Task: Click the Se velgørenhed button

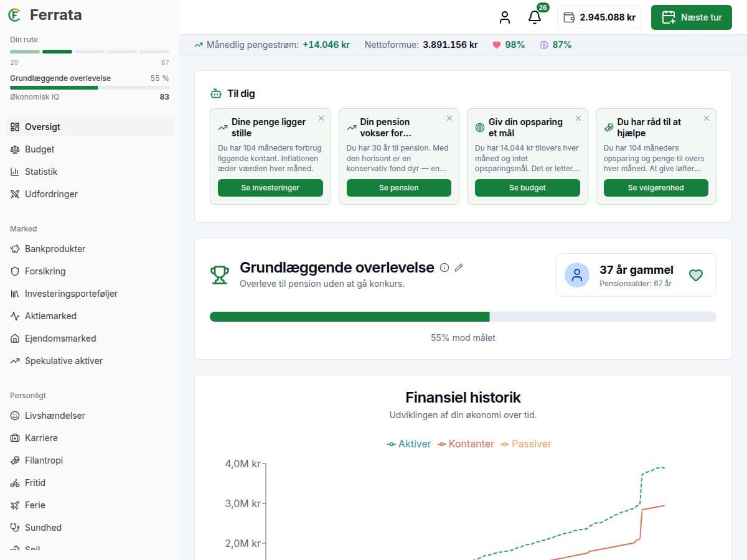Action: pyautogui.click(x=656, y=188)
